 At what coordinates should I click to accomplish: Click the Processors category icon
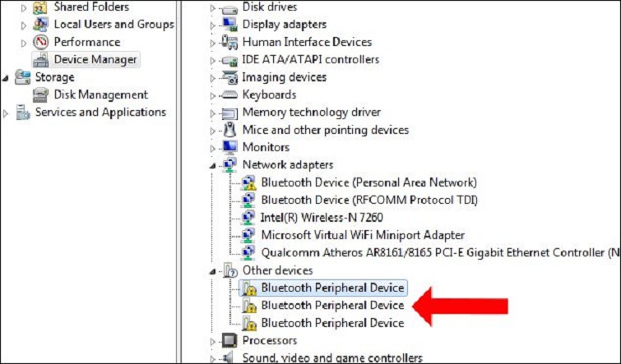230,340
